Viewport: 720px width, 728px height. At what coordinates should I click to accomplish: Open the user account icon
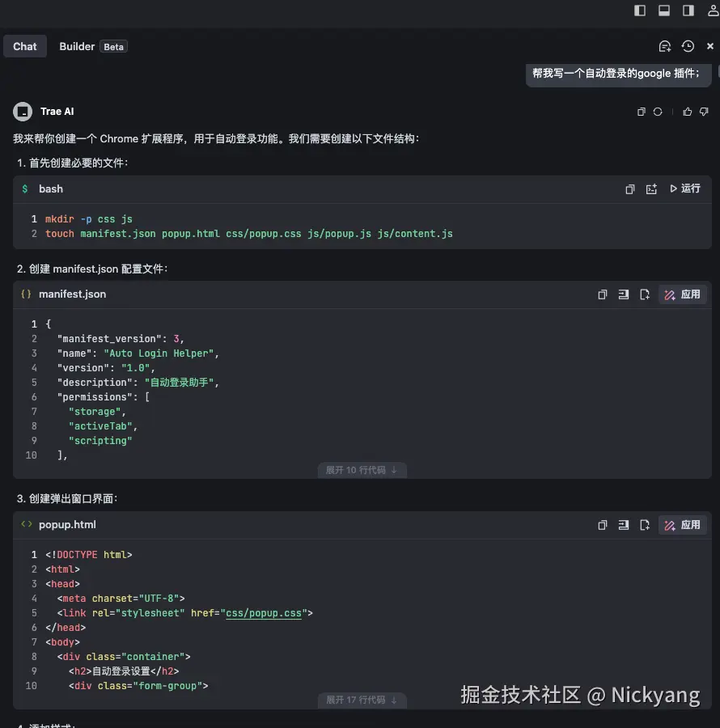coord(713,11)
